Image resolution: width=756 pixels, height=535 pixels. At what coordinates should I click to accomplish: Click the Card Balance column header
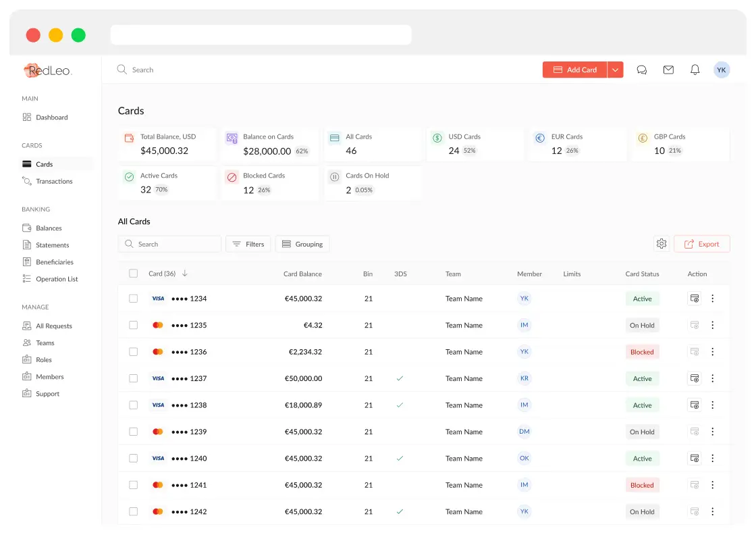click(x=302, y=274)
